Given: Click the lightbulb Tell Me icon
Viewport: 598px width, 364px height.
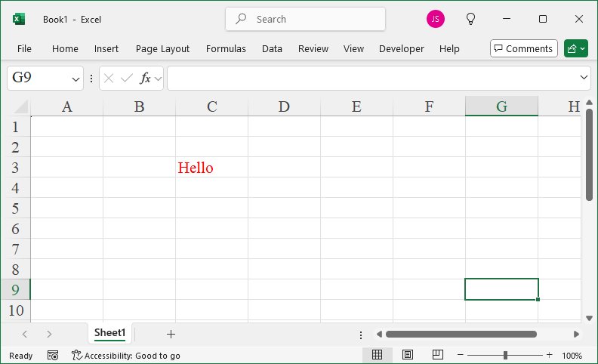Looking at the screenshot, I should (470, 19).
